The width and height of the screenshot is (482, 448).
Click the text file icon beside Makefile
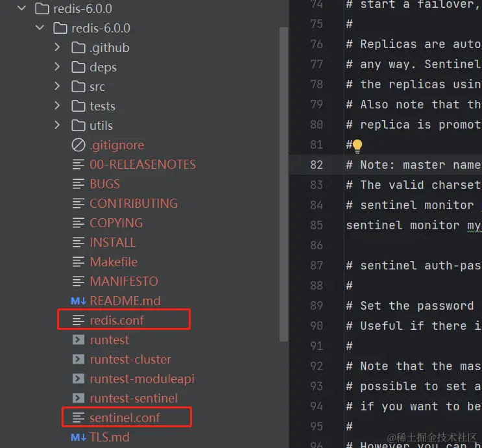pyautogui.click(x=78, y=262)
